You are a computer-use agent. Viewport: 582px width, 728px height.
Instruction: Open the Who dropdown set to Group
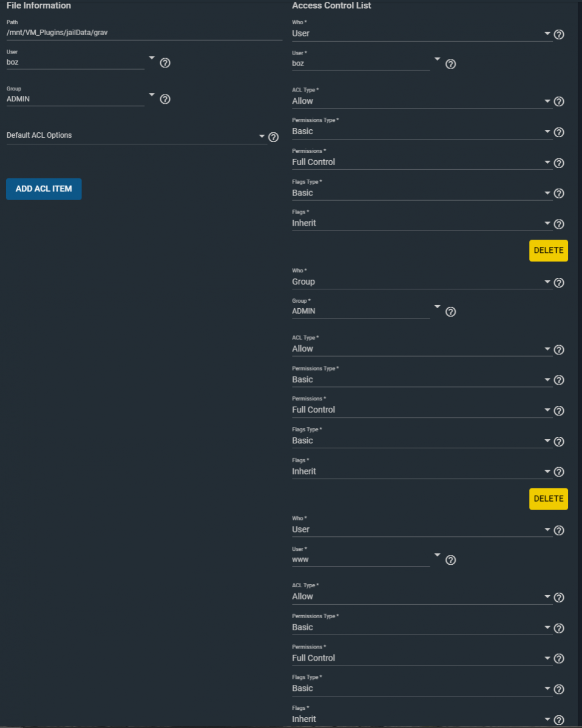[x=421, y=282]
